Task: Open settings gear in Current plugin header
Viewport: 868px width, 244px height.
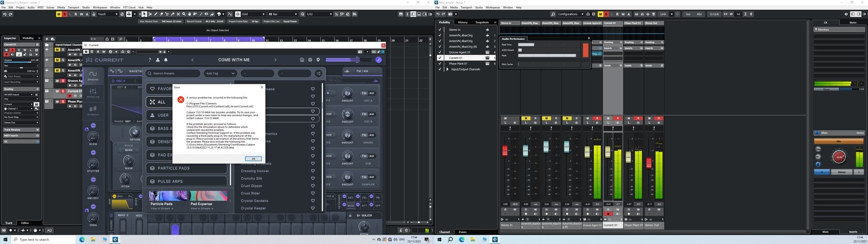Action: point(310,60)
